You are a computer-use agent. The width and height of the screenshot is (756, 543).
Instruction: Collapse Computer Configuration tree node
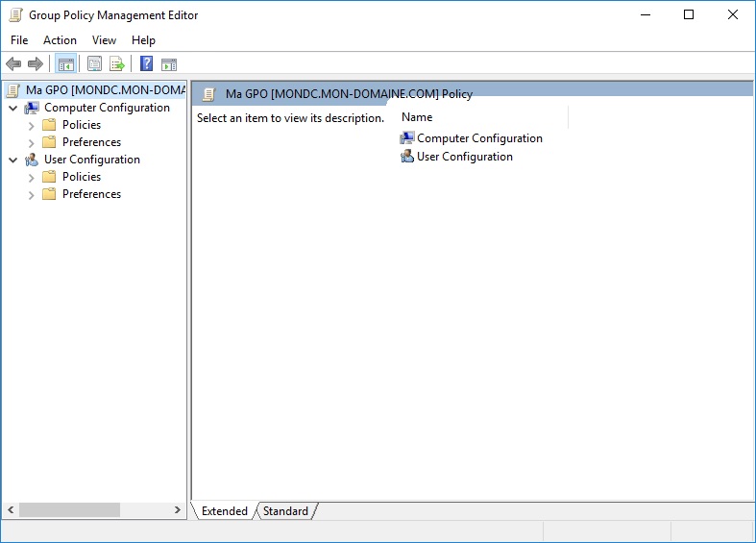tap(13, 108)
